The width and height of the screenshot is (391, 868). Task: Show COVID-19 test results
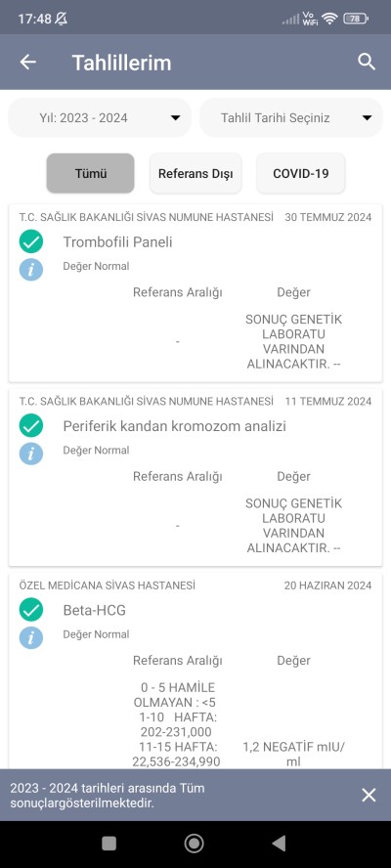[x=301, y=173]
